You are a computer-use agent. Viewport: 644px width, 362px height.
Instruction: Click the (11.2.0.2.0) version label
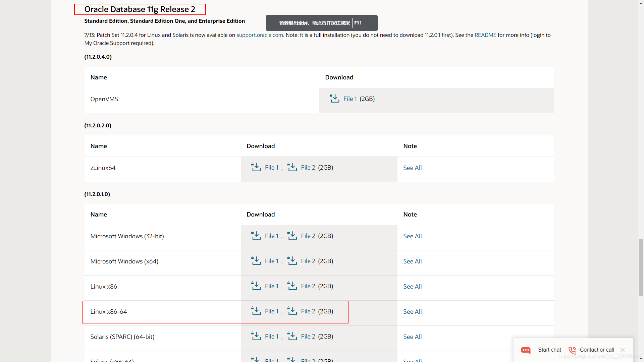[98, 125]
